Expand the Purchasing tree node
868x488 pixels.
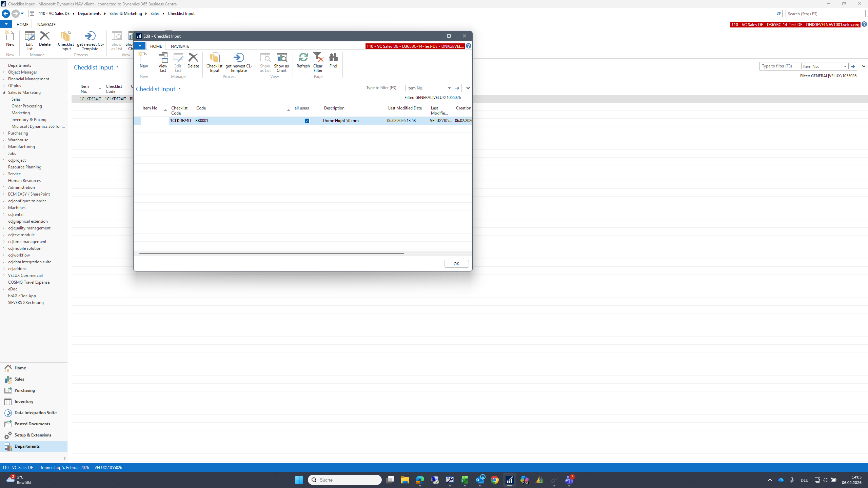coord(4,133)
